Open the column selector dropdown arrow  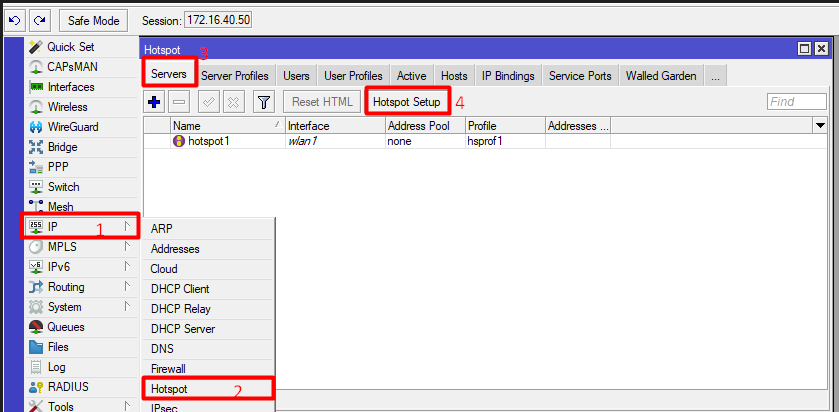tap(821, 126)
